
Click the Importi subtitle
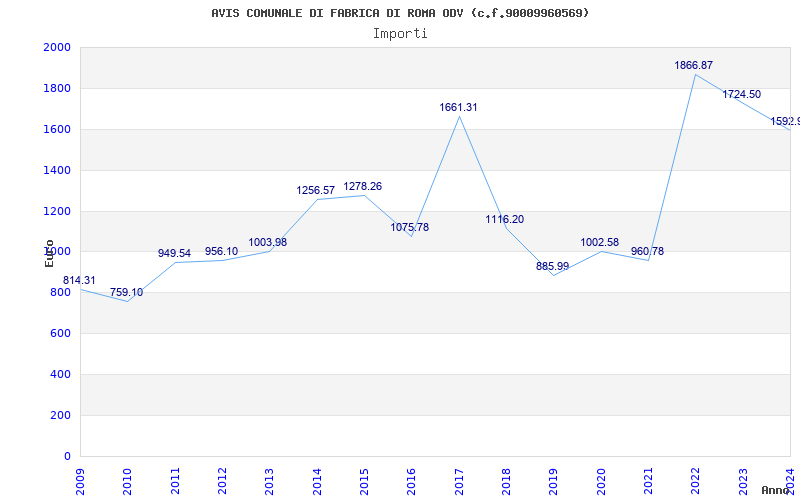400,34
